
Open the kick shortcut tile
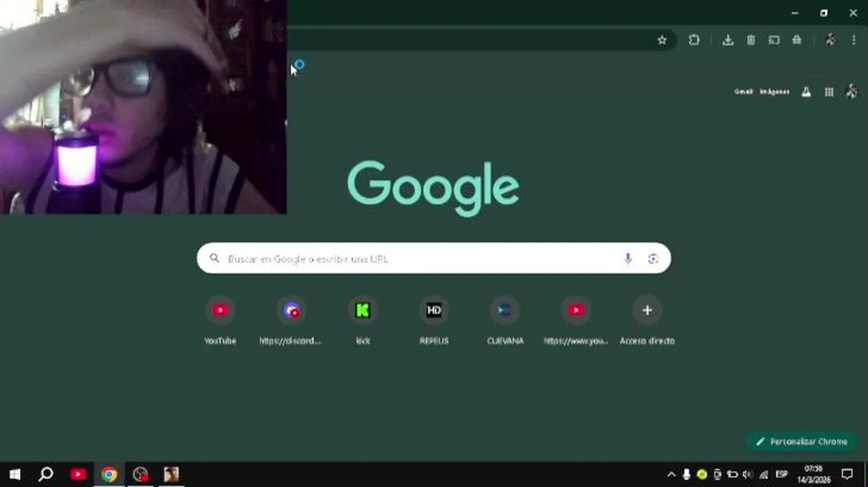click(x=363, y=321)
